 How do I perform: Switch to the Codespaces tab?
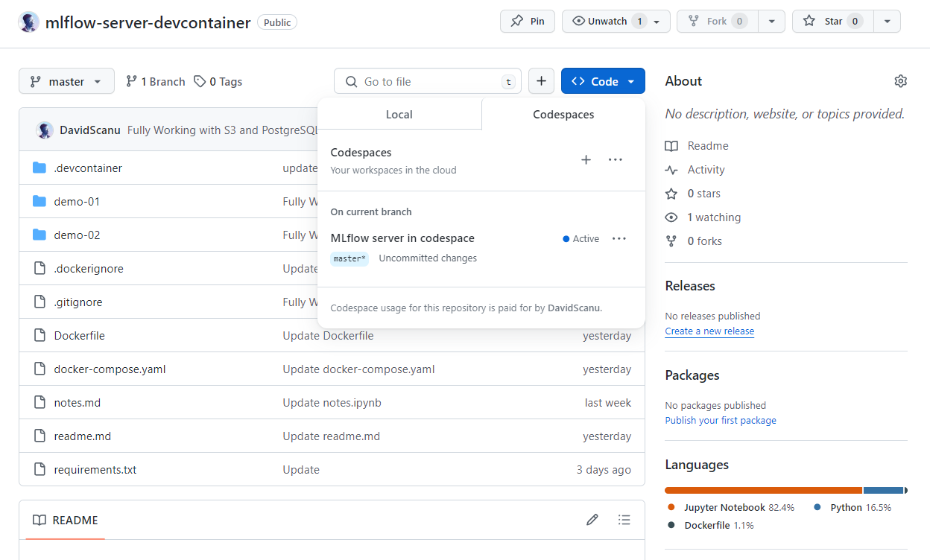click(x=563, y=114)
